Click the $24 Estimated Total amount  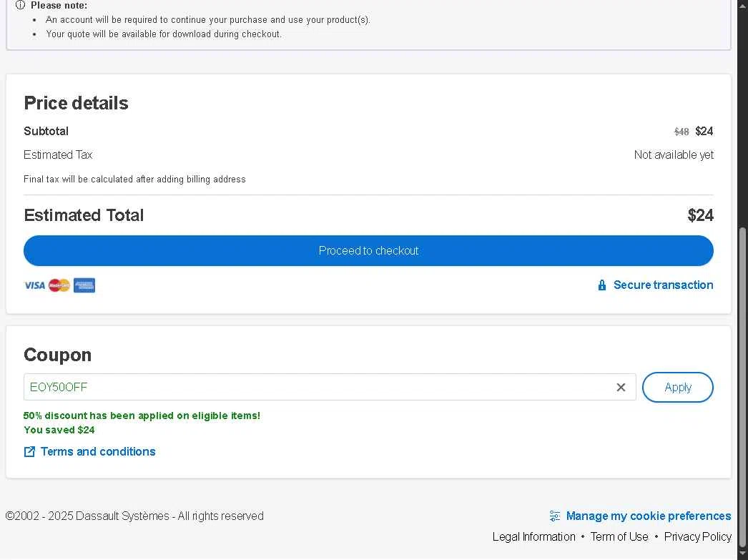pos(700,215)
